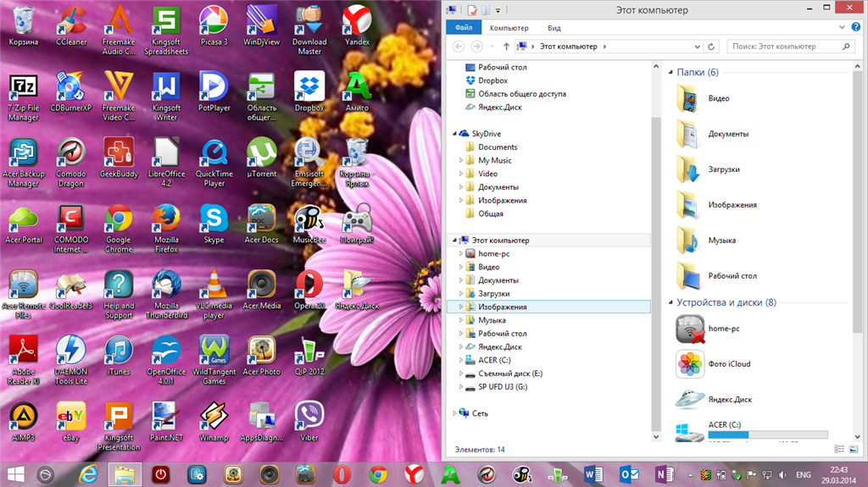Image resolution: width=868 pixels, height=487 pixels.
Task: Select Documents under SkyDrive
Action: click(498, 147)
